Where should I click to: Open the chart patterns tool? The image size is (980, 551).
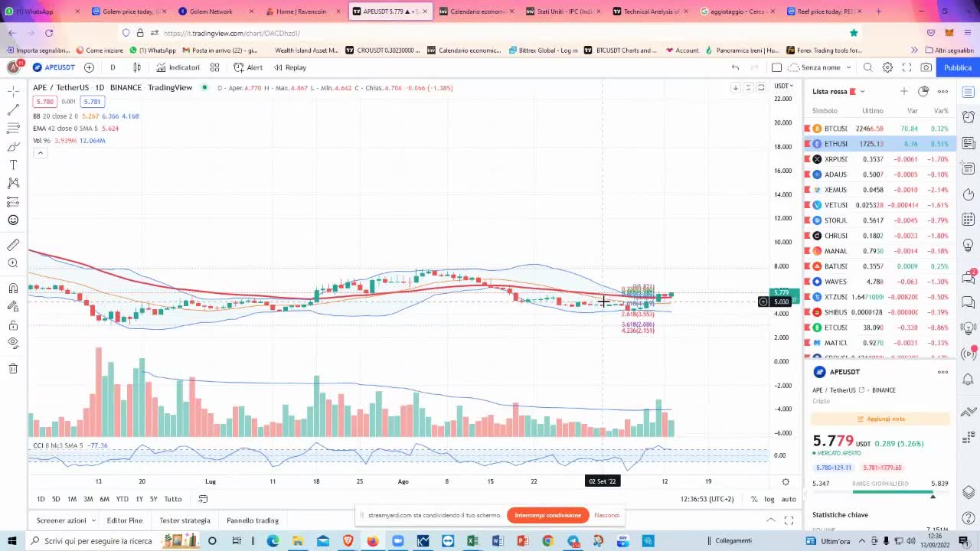point(13,183)
